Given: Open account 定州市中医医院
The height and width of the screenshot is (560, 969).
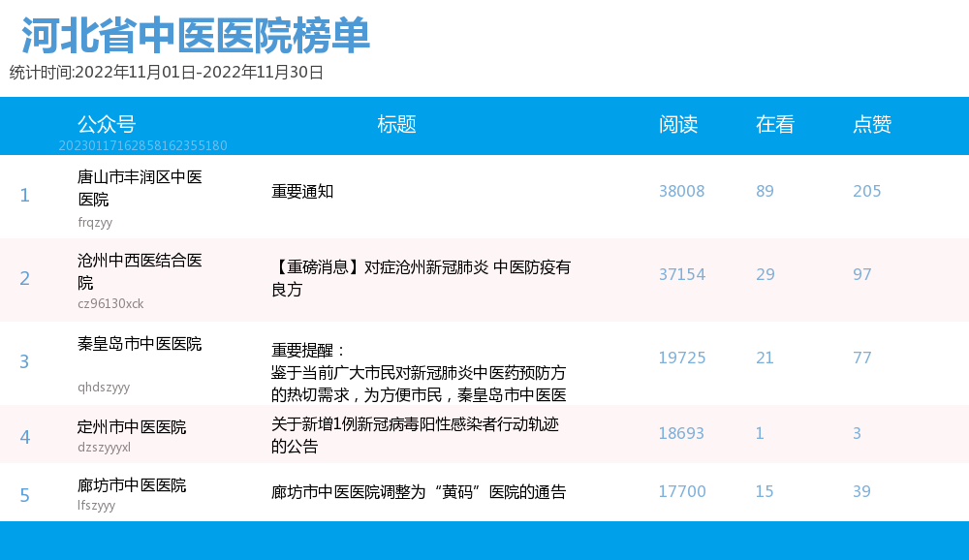Looking at the screenshot, I should pos(132,427).
